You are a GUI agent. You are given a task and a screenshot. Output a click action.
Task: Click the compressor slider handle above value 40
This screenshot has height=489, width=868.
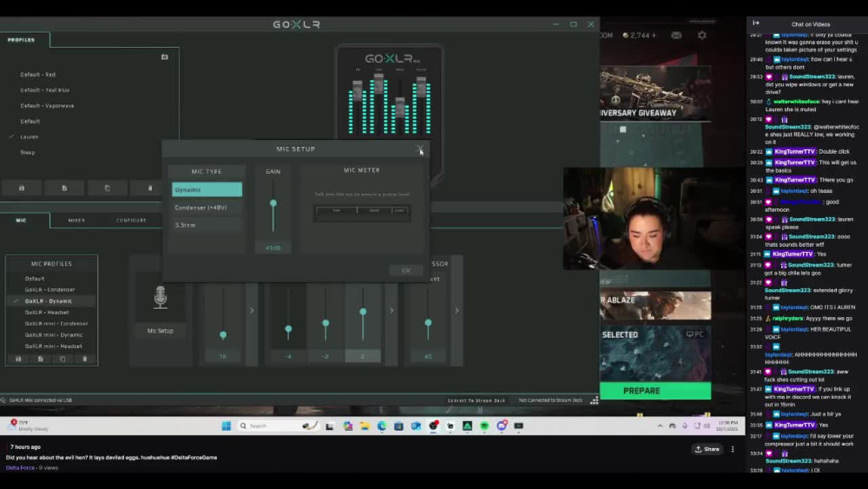428,322
